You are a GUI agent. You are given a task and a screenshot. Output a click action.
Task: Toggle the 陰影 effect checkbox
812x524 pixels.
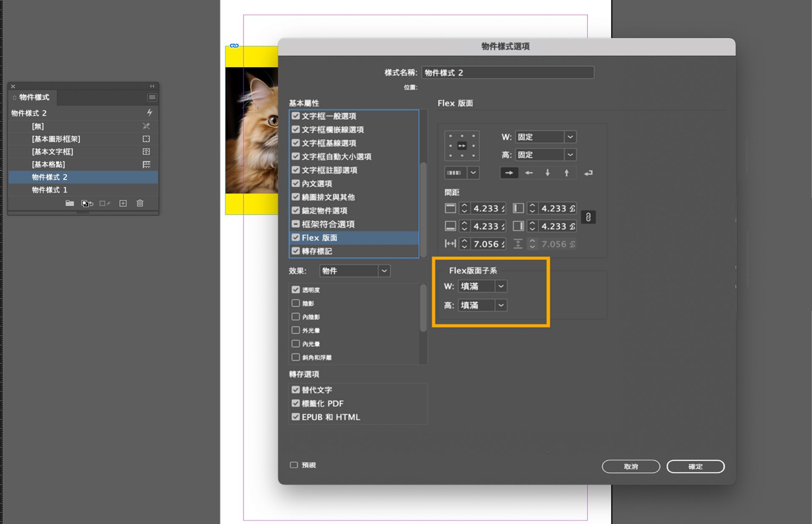pos(296,303)
